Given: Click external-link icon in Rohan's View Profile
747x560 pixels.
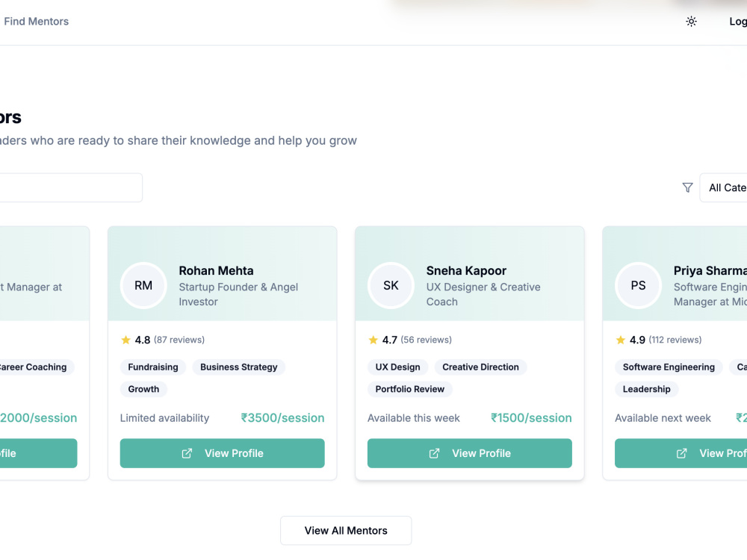Looking at the screenshot, I should 187,453.
